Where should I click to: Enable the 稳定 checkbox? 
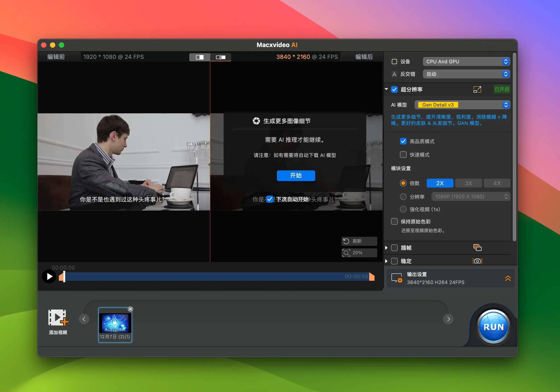[394, 261]
